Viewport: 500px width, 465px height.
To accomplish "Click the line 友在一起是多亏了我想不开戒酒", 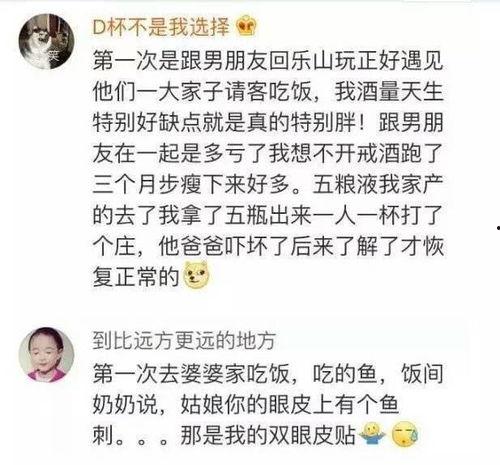I will point(268,153).
